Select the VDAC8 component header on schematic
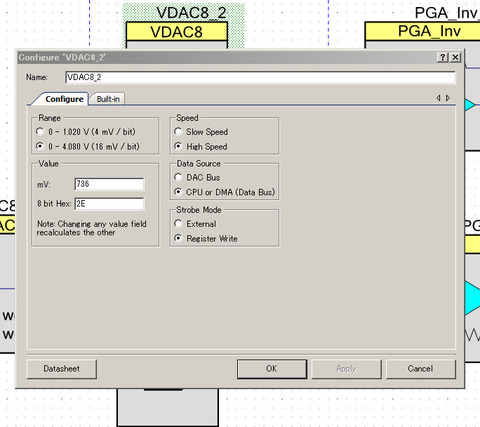The height and width of the screenshot is (427, 480). (177, 32)
